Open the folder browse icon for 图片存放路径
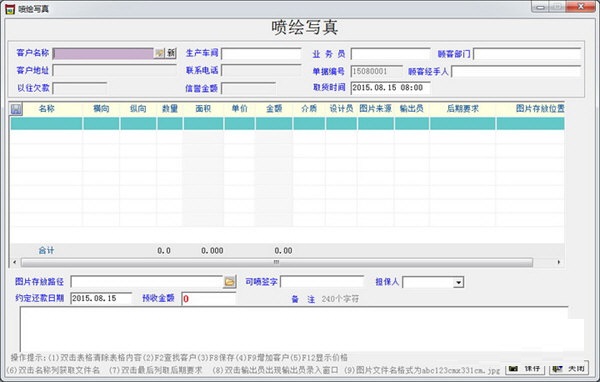 coord(229,282)
